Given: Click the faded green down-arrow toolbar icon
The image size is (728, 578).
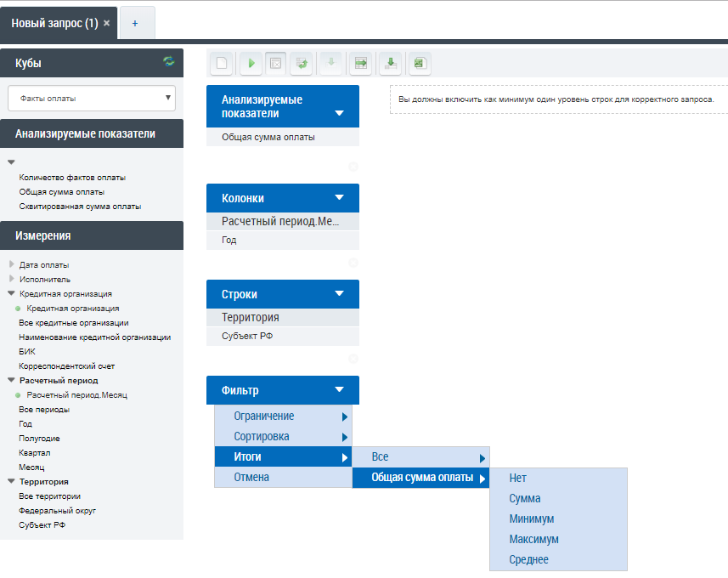Looking at the screenshot, I should 331,63.
